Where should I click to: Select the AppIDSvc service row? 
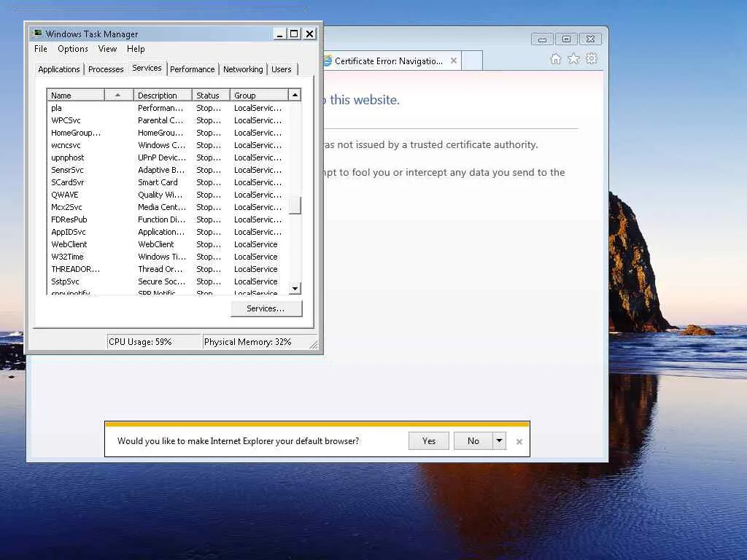click(168, 232)
